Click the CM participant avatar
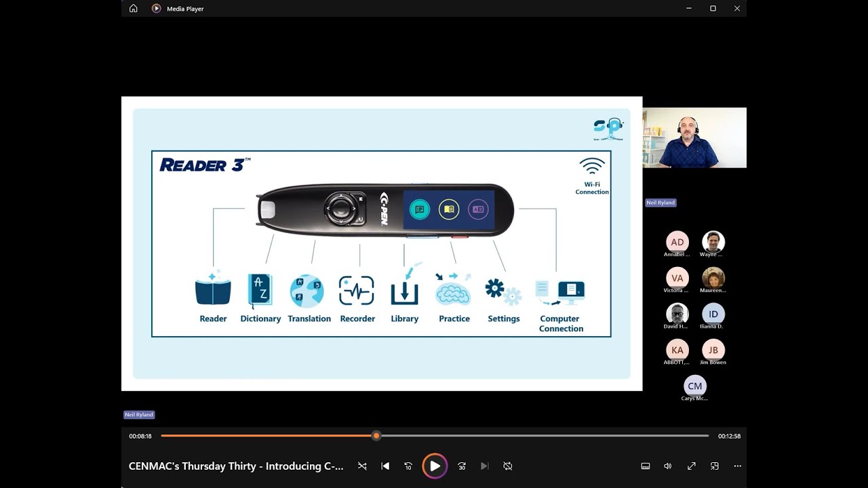This screenshot has width=868, height=488. pyautogui.click(x=695, y=386)
